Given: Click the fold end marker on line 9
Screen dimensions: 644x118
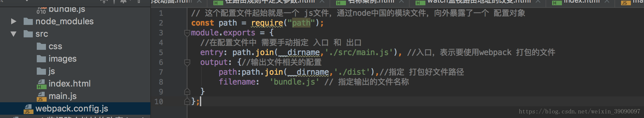Looking at the screenshot, I should [x=187, y=92].
